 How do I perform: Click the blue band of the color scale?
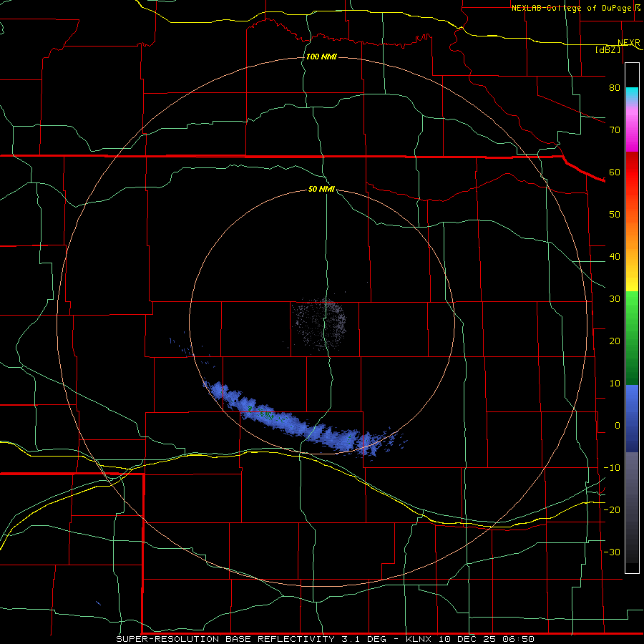pos(632,419)
